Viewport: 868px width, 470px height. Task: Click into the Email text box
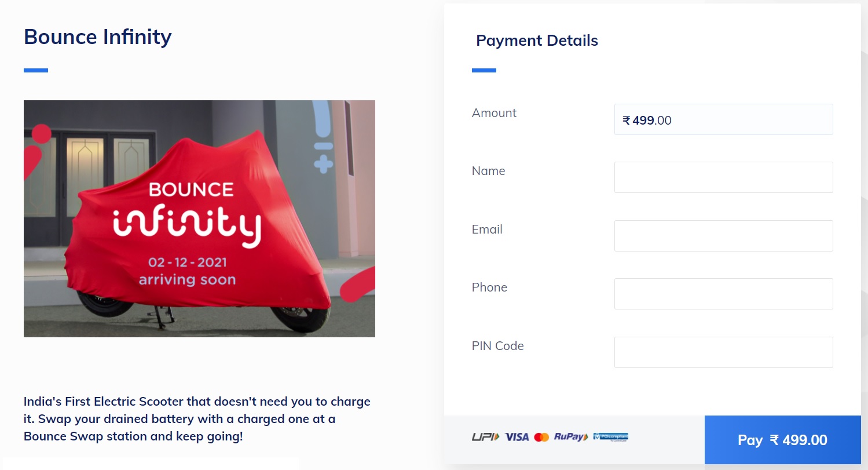click(x=723, y=236)
